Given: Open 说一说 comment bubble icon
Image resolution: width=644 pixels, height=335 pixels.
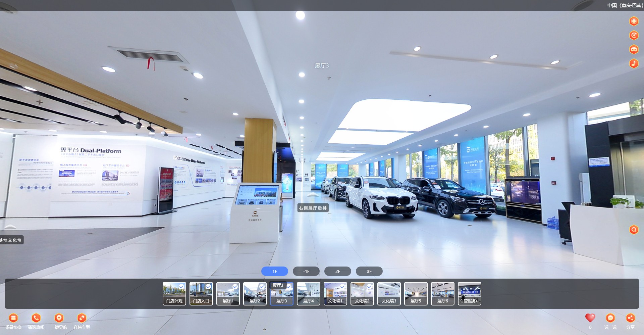Looking at the screenshot, I should [610, 318].
